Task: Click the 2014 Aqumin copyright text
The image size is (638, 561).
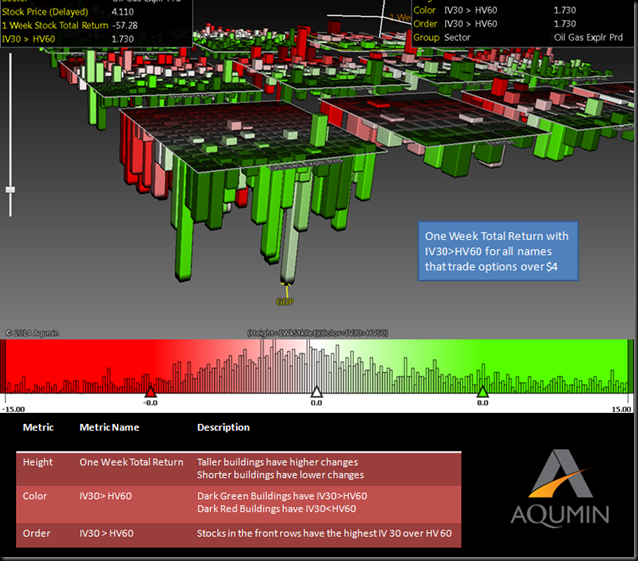Action: [x=32, y=333]
